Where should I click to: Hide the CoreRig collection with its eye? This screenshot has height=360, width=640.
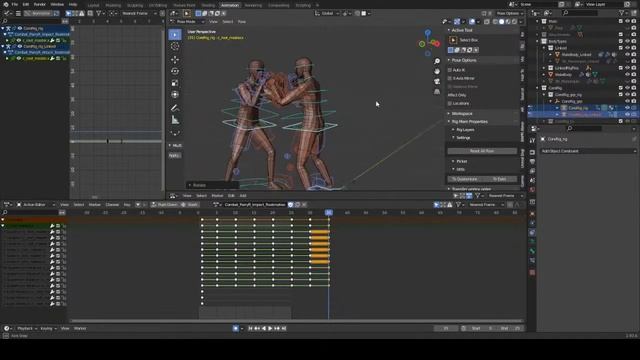627,88
